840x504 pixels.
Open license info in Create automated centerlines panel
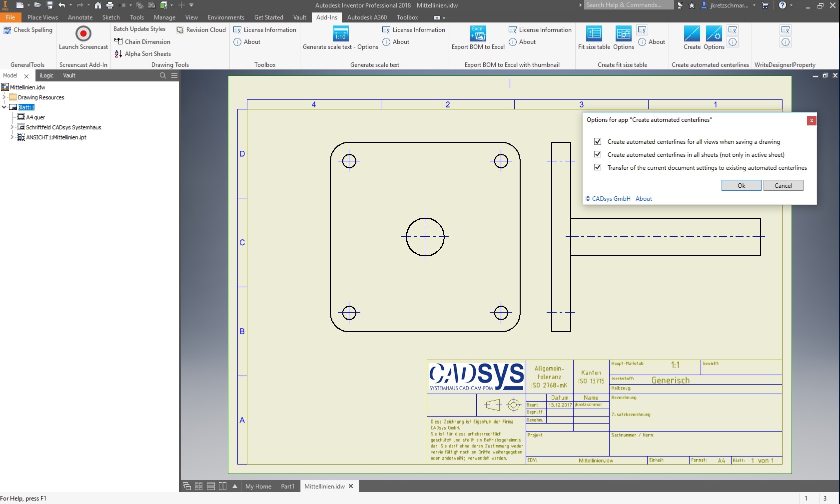[733, 30]
